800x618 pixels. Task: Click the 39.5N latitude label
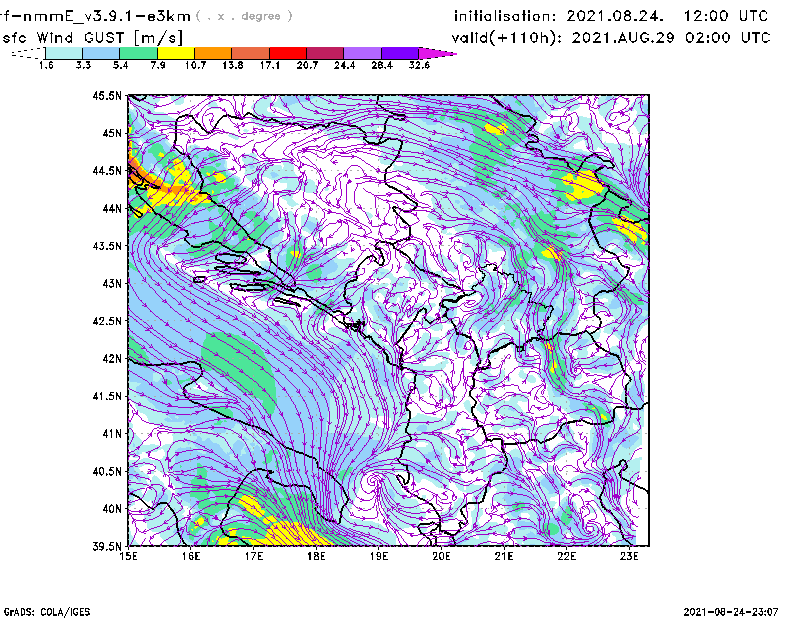pyautogui.click(x=107, y=547)
